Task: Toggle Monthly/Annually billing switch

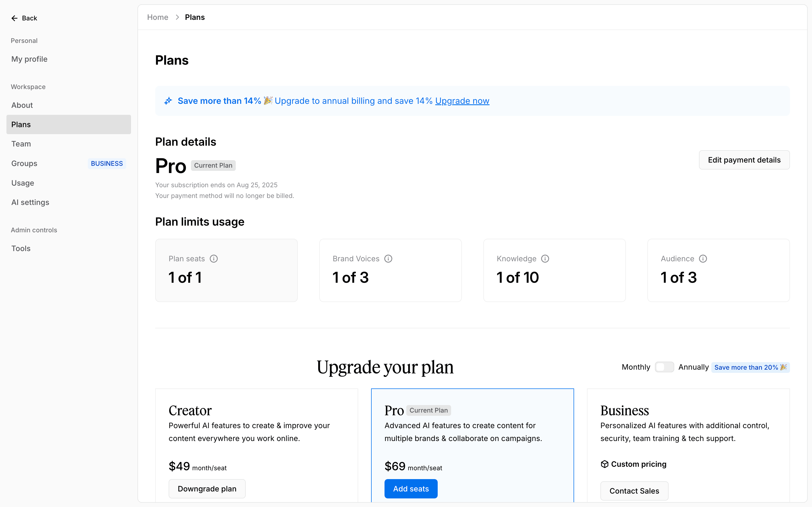Action: click(x=664, y=367)
